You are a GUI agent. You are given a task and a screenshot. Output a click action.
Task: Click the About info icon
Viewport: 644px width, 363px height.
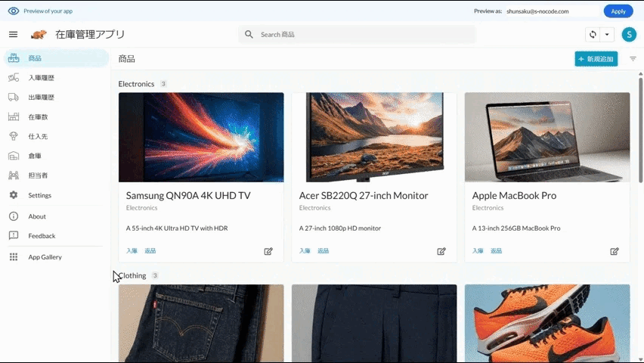(x=14, y=216)
